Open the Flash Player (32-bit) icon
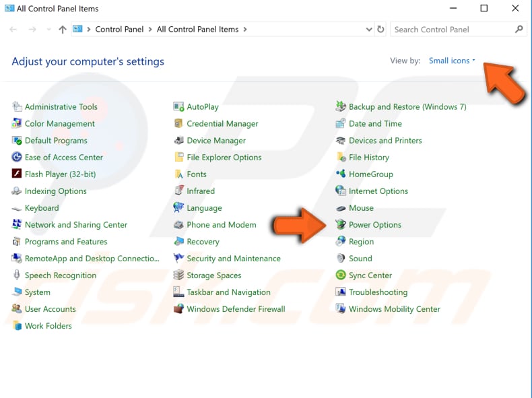The height and width of the screenshot is (398, 532). click(17, 174)
